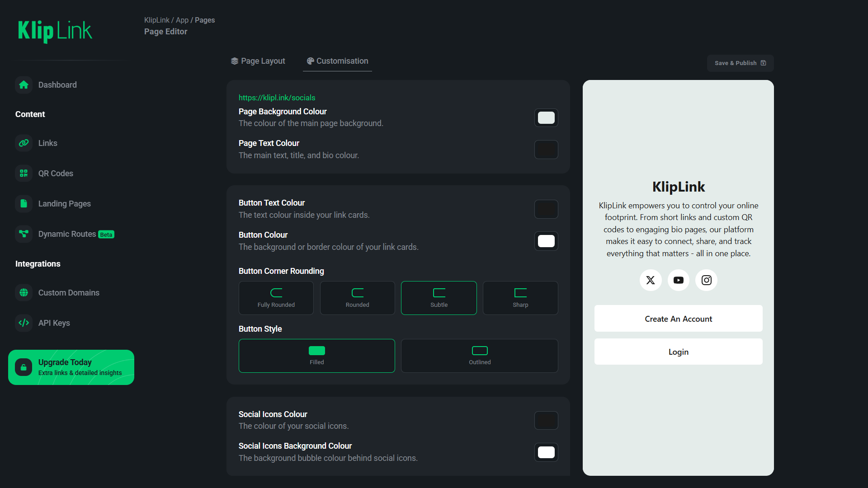Click the KlipLink title in preview
Viewport: 868px width, 488px height.
pos(679,187)
